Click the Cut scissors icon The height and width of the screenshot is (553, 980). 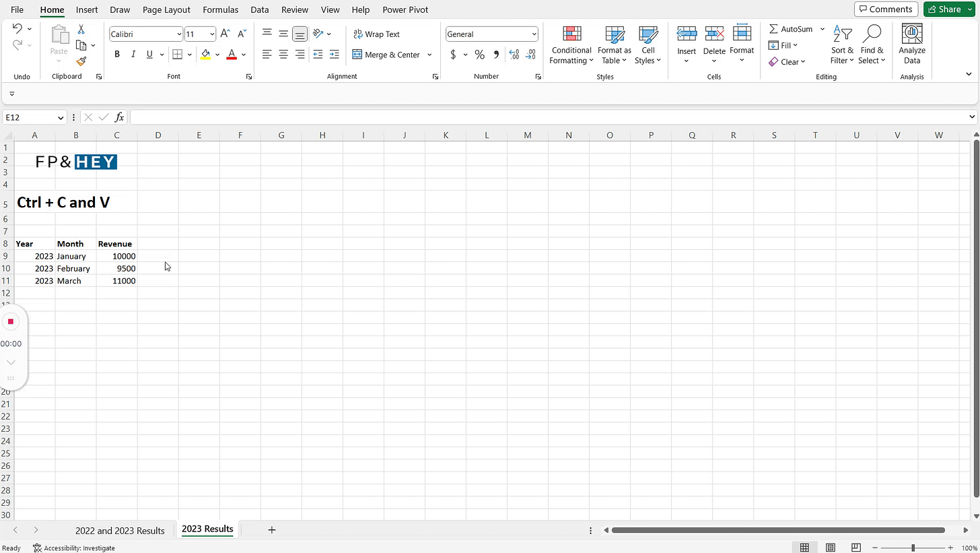81,30
